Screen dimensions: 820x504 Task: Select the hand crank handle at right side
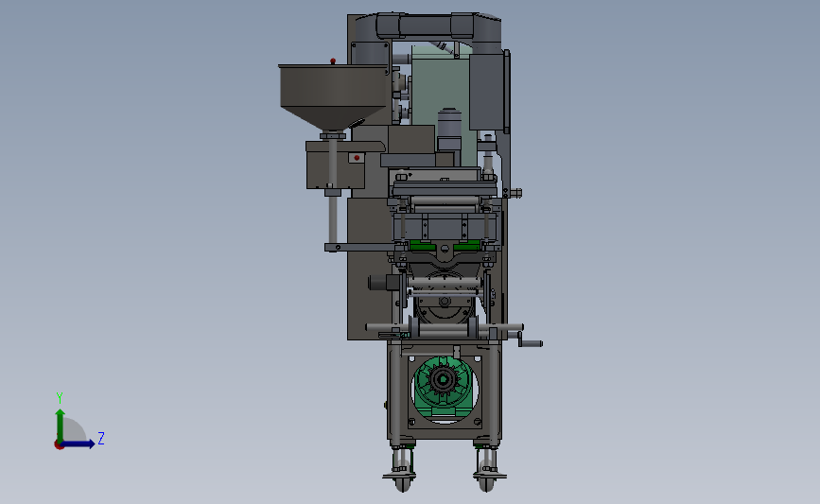530,343
